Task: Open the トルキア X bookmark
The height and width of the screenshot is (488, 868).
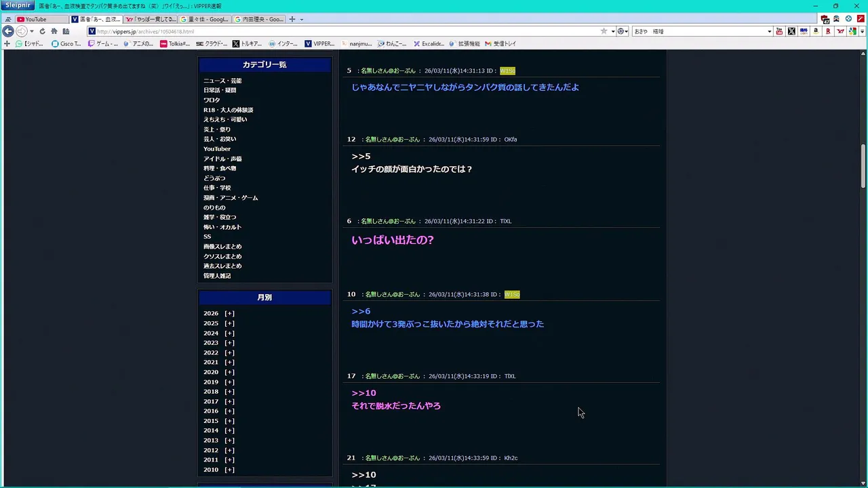Action: pyautogui.click(x=247, y=43)
